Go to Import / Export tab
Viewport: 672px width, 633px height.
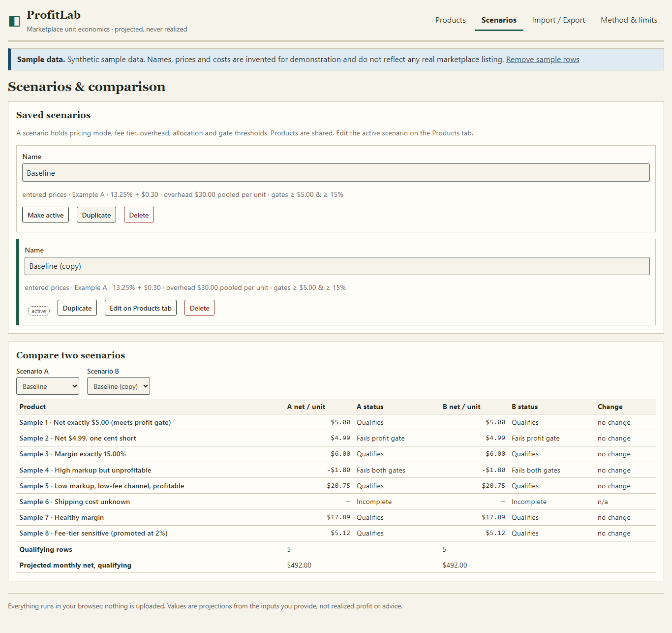click(x=558, y=20)
